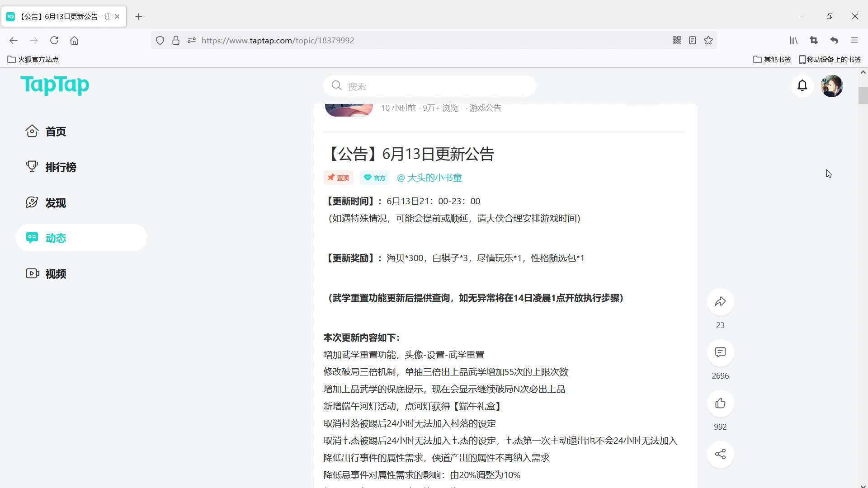This screenshot has width=868, height=488.
Task: Toggle tracking protection shield icon
Action: (160, 40)
